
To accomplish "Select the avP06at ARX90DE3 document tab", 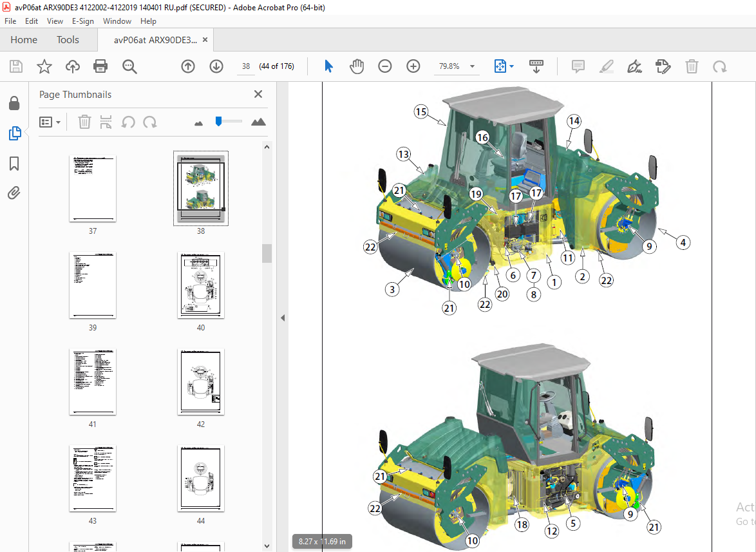I will (155, 40).
